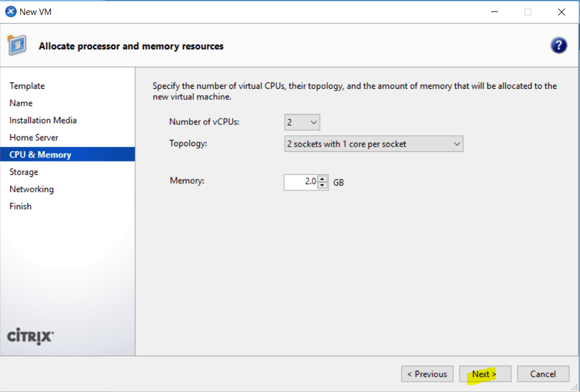Jump to the Finish step

click(20, 206)
